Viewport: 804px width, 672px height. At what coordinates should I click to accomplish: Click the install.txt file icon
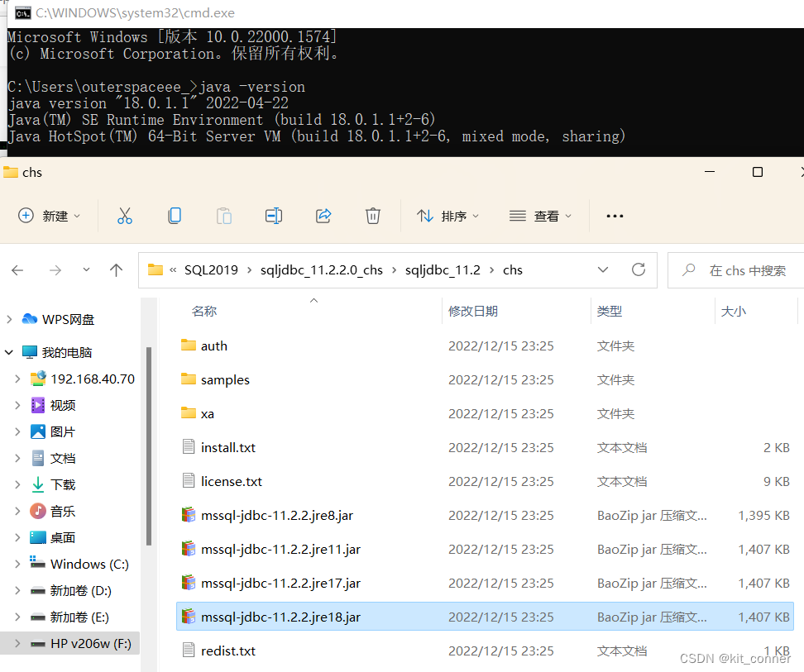point(189,446)
